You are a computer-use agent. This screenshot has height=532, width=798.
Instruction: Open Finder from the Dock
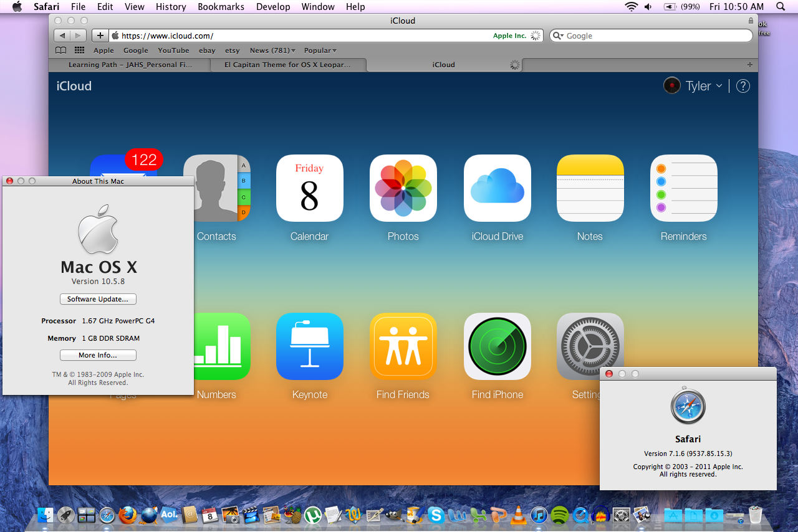[x=45, y=515]
